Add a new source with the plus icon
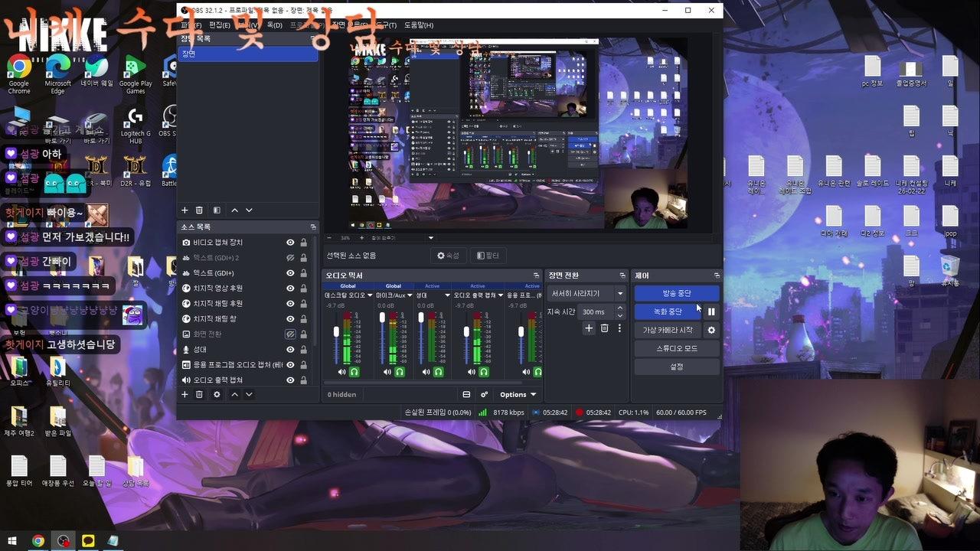The width and height of the screenshot is (980, 551). [185, 394]
